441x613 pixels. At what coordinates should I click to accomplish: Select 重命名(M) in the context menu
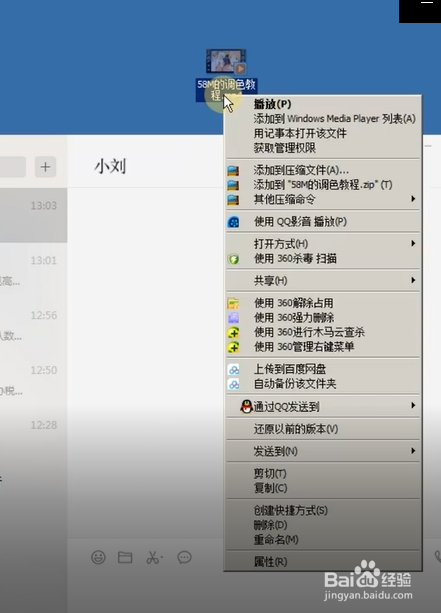[323, 540]
